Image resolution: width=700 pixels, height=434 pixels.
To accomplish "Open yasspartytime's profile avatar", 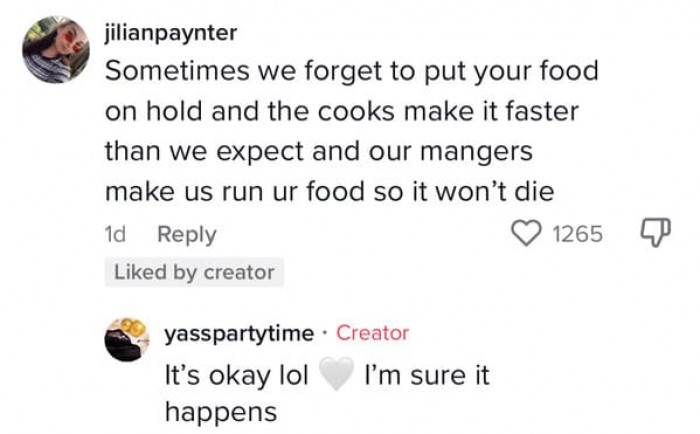I will [129, 338].
